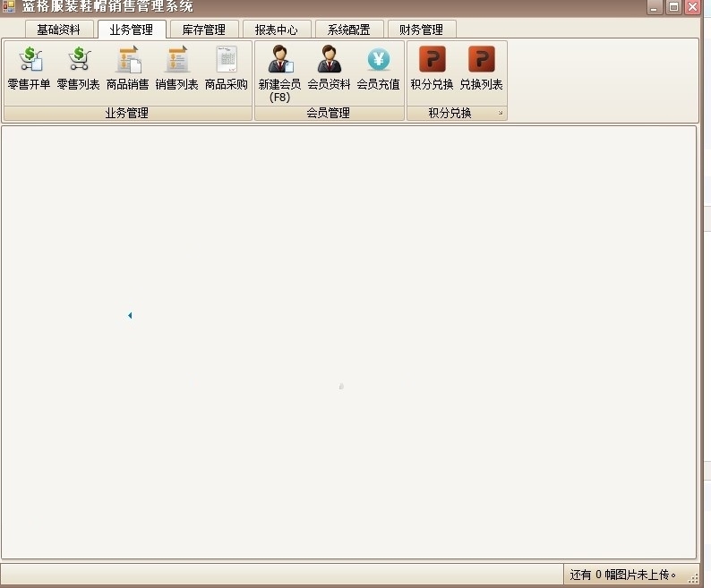711x588 pixels.
Task: Open the 销售列表 sales list
Action: [176, 68]
